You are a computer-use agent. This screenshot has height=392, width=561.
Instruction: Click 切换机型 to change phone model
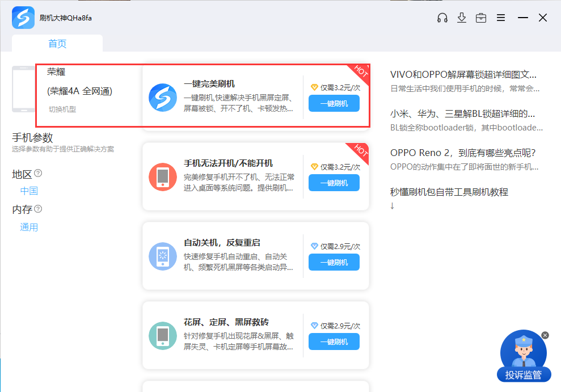tap(62, 109)
